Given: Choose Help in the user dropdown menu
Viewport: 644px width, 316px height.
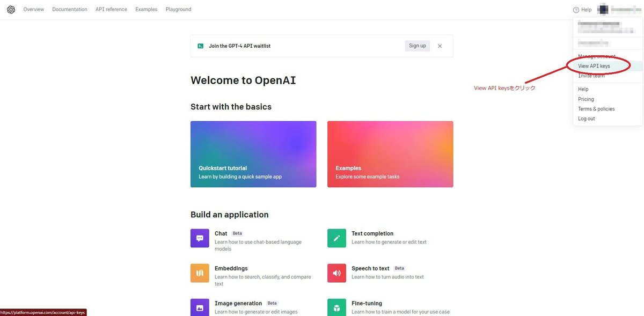Looking at the screenshot, I should pyautogui.click(x=608, y=89).
